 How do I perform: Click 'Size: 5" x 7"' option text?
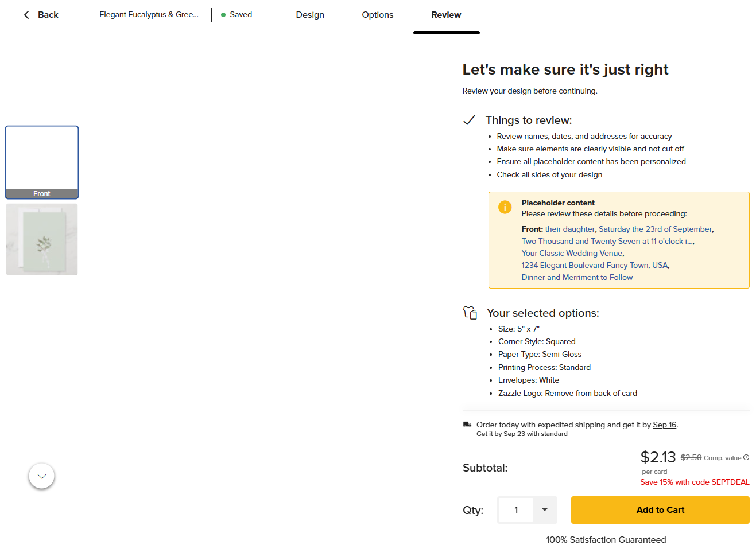click(519, 329)
